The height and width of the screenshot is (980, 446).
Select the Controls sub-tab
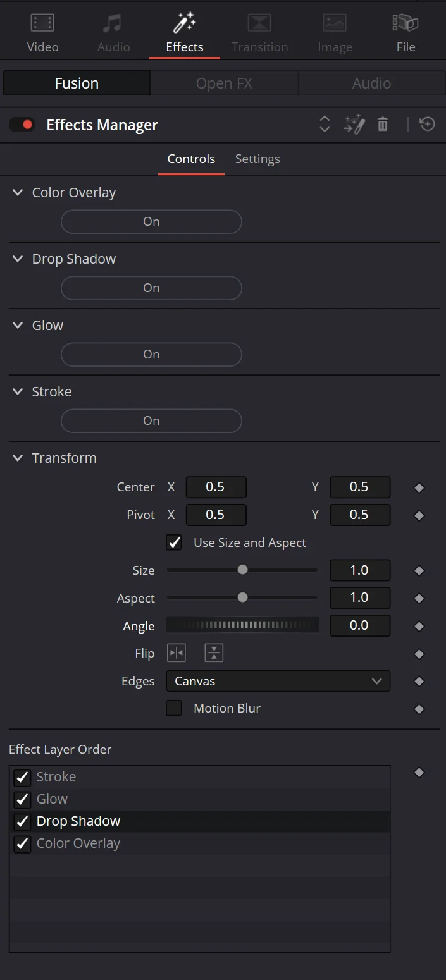click(x=191, y=159)
